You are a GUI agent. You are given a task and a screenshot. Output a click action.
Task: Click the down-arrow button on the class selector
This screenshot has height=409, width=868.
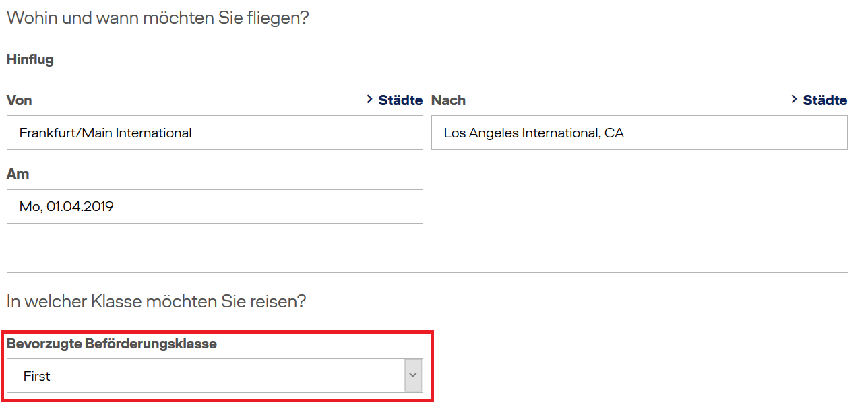click(x=413, y=375)
